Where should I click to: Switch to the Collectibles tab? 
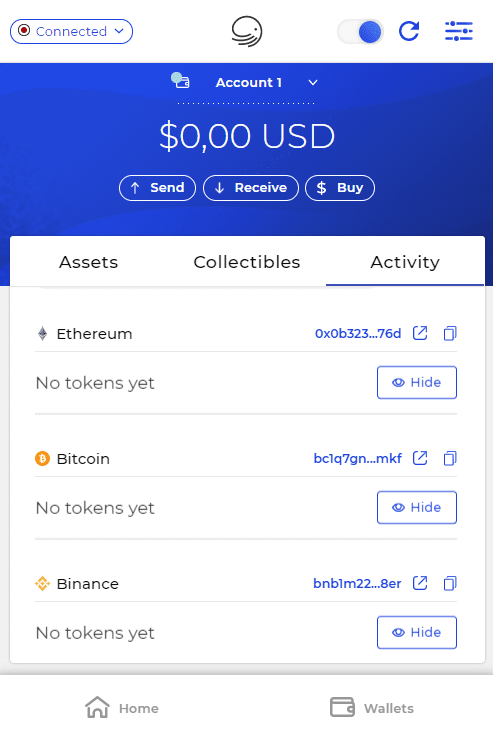coord(247,262)
